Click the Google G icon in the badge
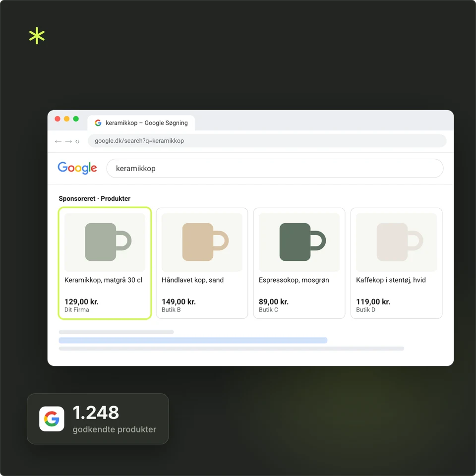 (52, 418)
